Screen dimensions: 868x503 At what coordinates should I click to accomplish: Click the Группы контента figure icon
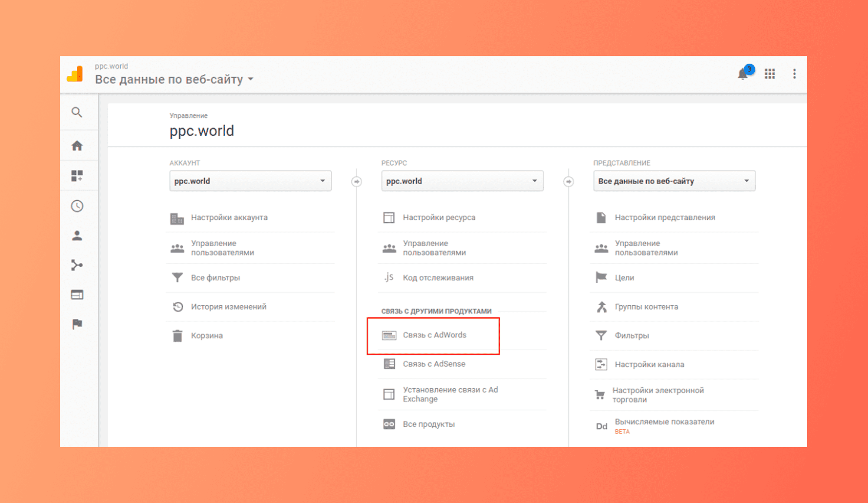tap(601, 307)
